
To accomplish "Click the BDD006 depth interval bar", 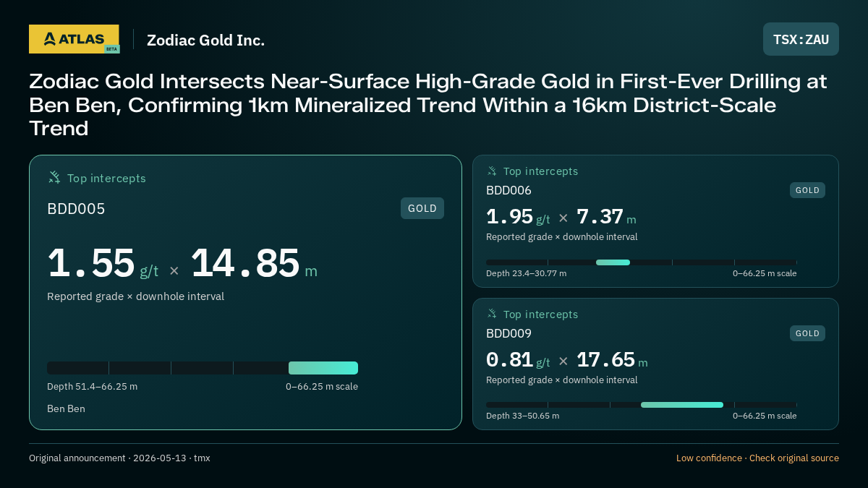I will click(x=641, y=262).
